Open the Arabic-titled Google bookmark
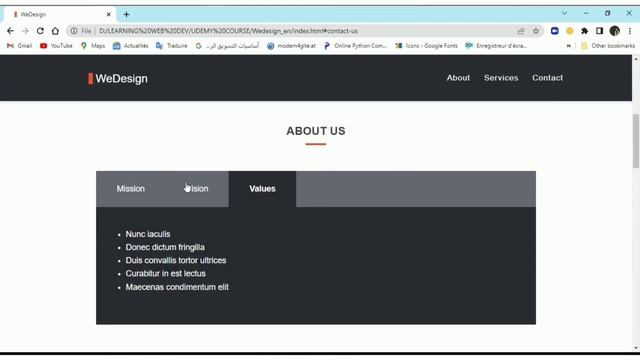This screenshot has width=640, height=360. click(227, 46)
